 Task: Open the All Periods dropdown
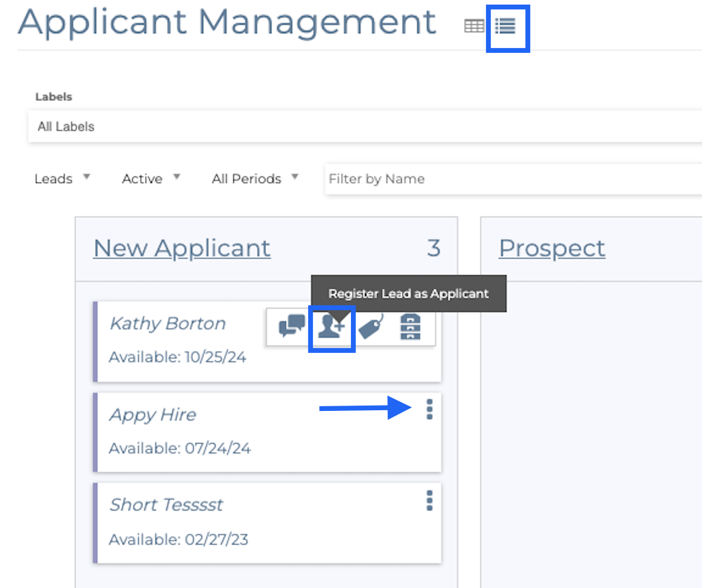pos(255,178)
